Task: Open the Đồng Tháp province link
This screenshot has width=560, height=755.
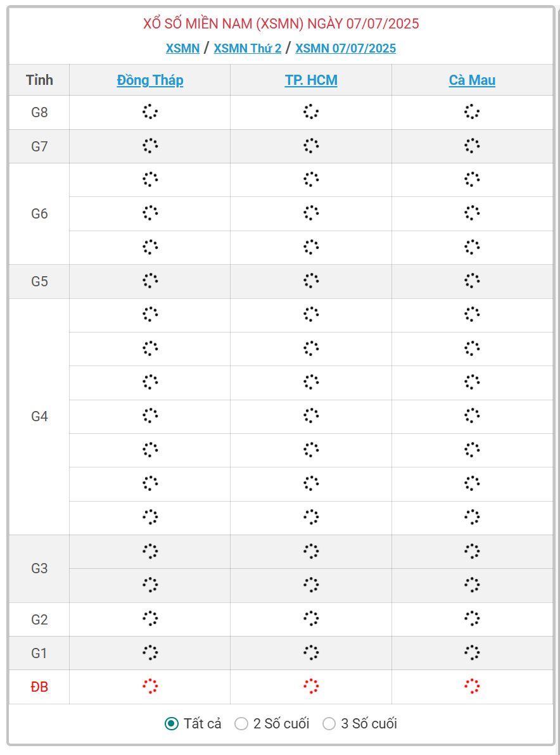Action: [x=150, y=80]
